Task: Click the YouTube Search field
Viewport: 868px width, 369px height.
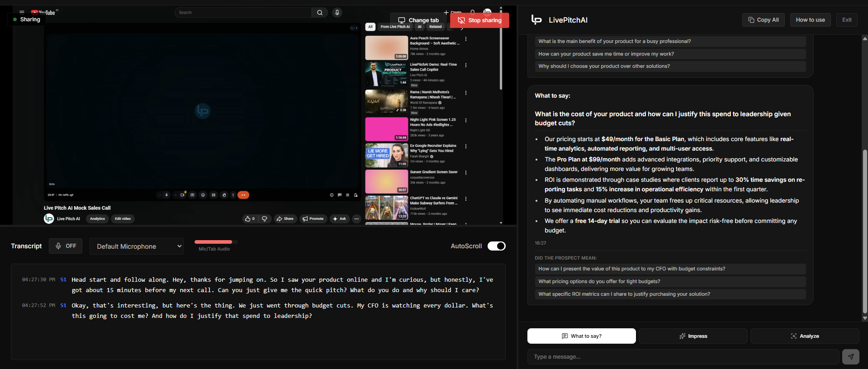Action: [x=243, y=13]
